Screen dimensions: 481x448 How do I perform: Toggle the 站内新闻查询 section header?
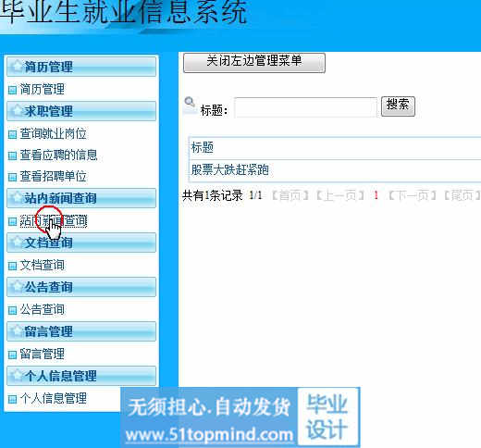81,198
